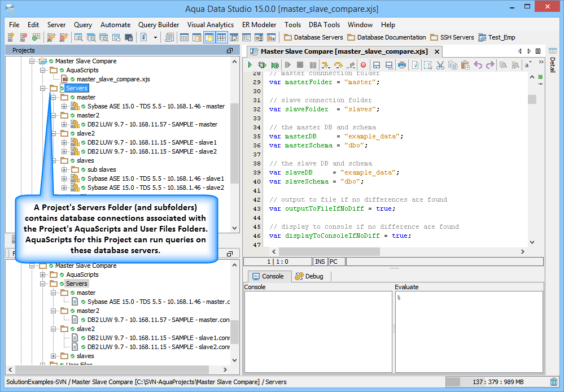Open the Query Builder menu
564x392 pixels.
tap(159, 25)
